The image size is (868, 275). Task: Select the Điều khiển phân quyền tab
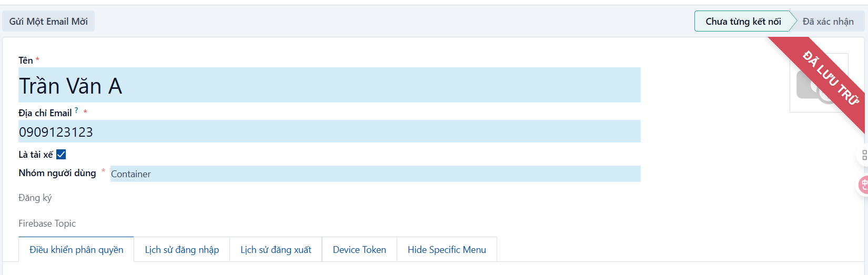click(76, 250)
